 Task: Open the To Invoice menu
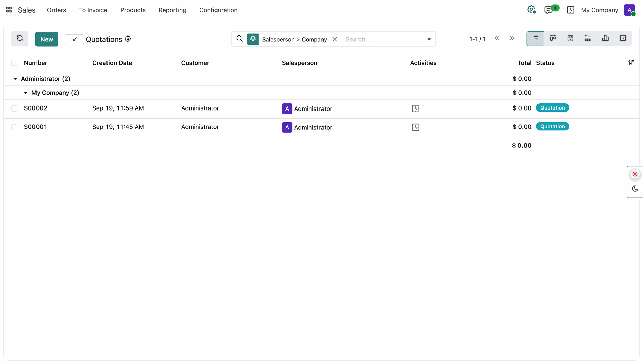click(x=93, y=10)
